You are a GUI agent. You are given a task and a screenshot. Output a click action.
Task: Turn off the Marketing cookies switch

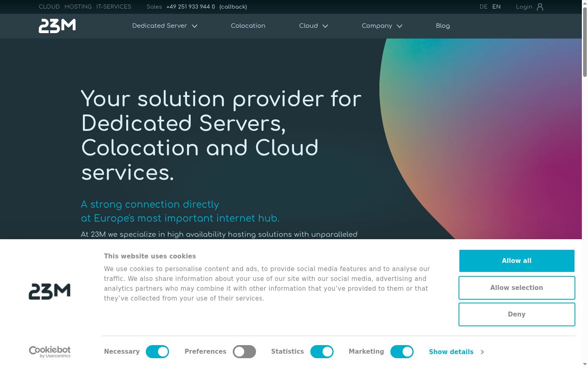(x=402, y=352)
